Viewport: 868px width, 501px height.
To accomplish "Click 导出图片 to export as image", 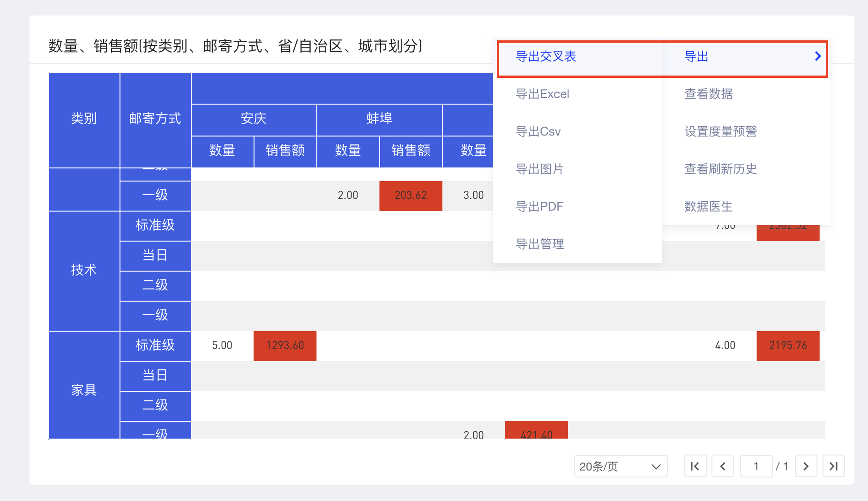I will coord(539,169).
